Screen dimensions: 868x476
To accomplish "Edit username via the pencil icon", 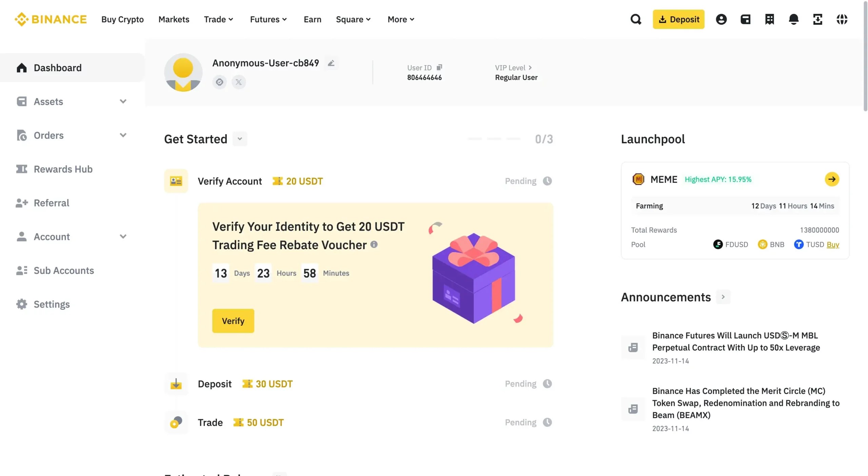I will point(331,63).
